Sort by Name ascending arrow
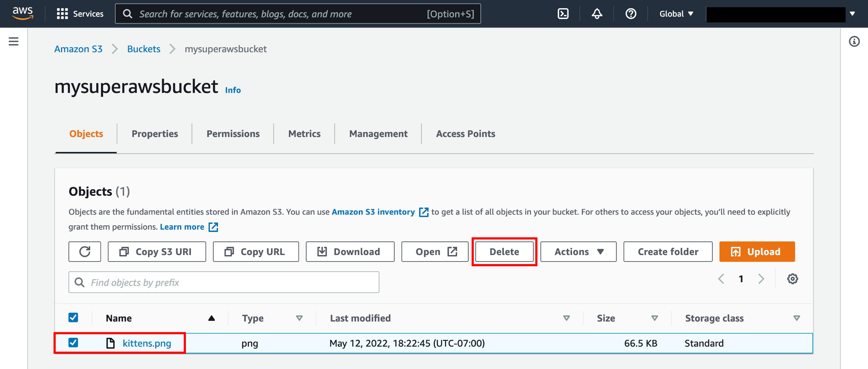This screenshot has width=868, height=369. click(212, 318)
